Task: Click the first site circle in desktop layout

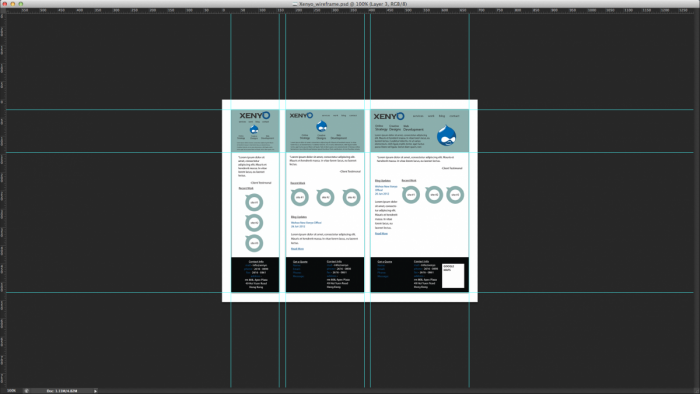Action: (x=411, y=195)
